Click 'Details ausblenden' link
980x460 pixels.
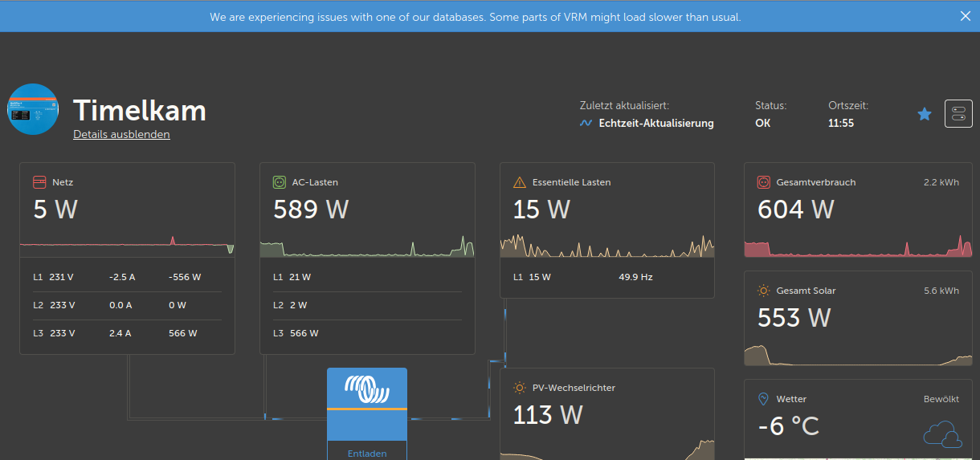tap(121, 135)
